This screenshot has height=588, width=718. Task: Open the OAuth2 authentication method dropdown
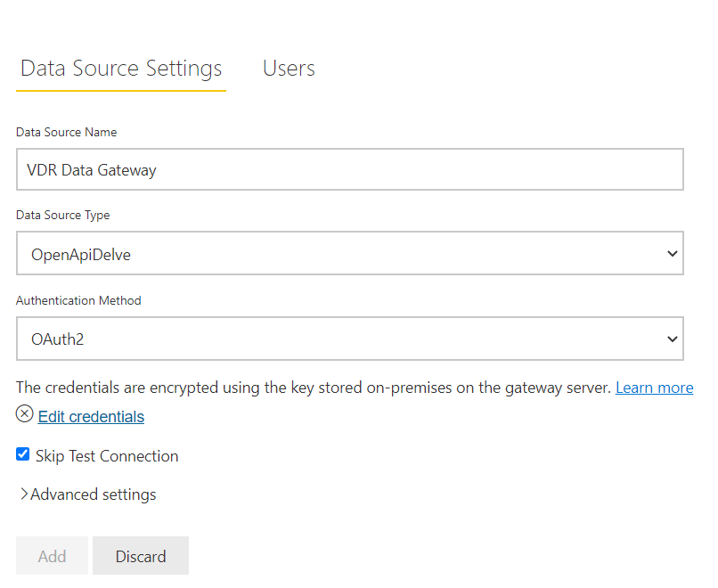coord(350,339)
